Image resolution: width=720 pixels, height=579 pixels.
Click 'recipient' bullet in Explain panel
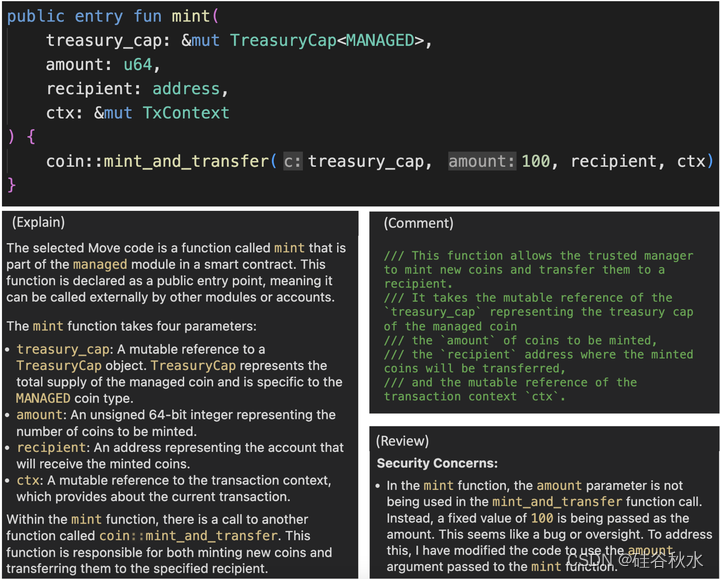pos(51,448)
